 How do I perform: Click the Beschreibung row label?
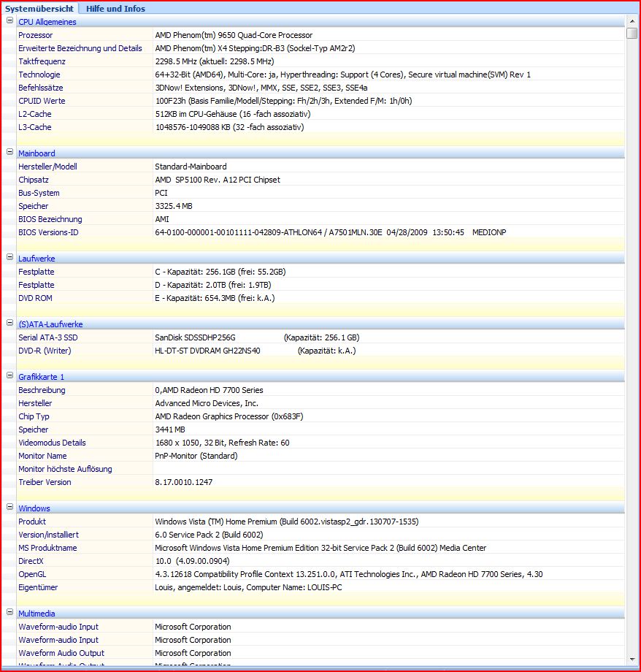tap(42, 390)
